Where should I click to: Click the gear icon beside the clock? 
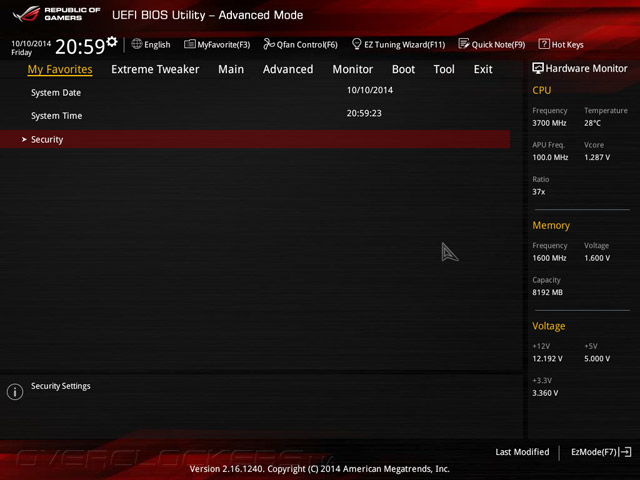tap(112, 42)
